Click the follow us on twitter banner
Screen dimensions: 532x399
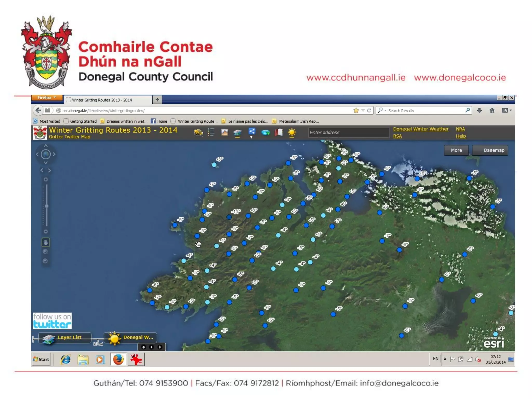(52, 321)
